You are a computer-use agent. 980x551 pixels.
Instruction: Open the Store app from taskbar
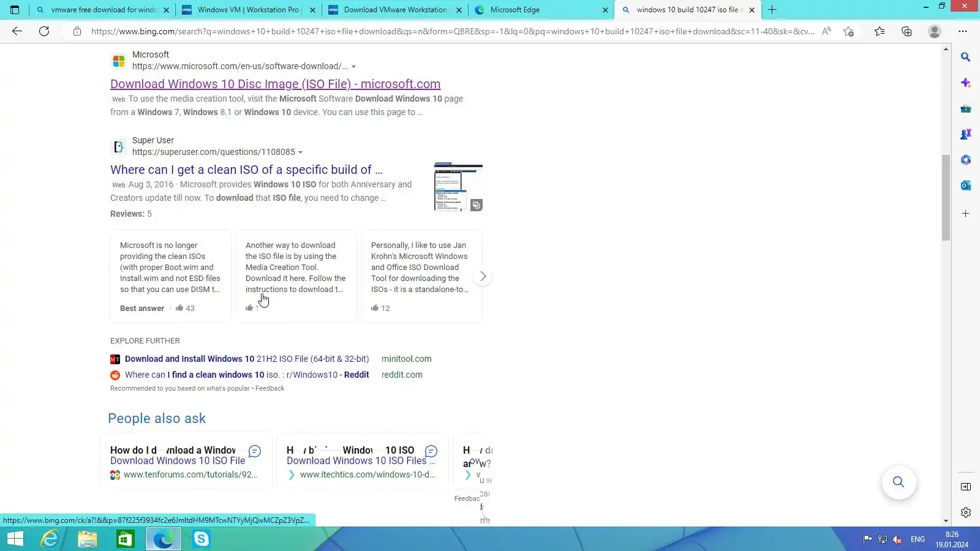(126, 539)
